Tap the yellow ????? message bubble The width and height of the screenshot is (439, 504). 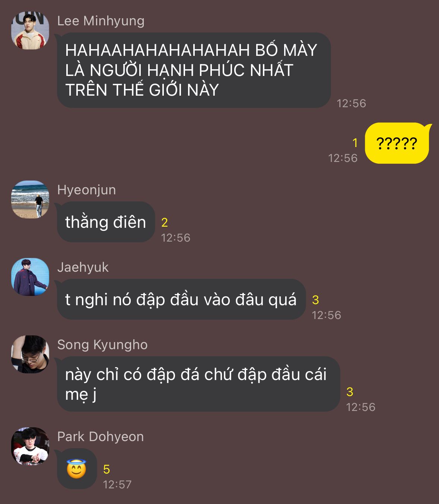click(397, 143)
